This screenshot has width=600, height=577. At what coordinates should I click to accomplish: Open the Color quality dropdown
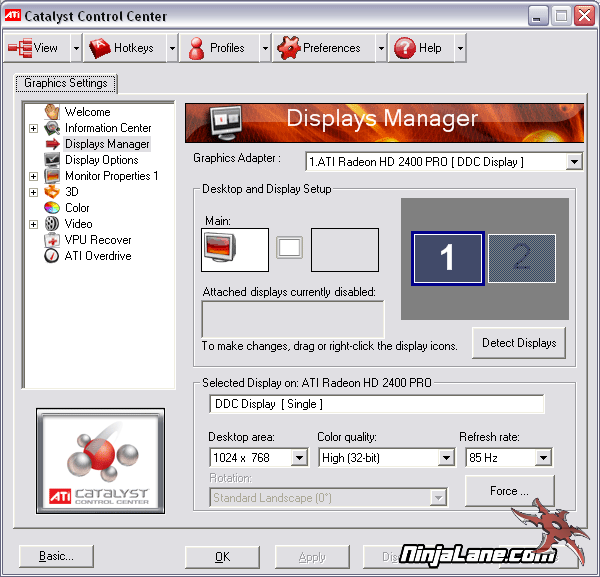pos(446,458)
